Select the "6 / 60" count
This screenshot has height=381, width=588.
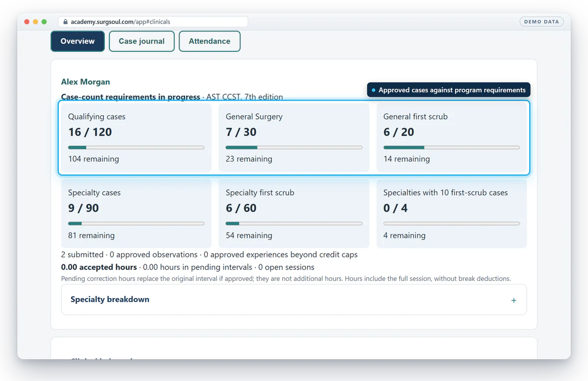(241, 208)
